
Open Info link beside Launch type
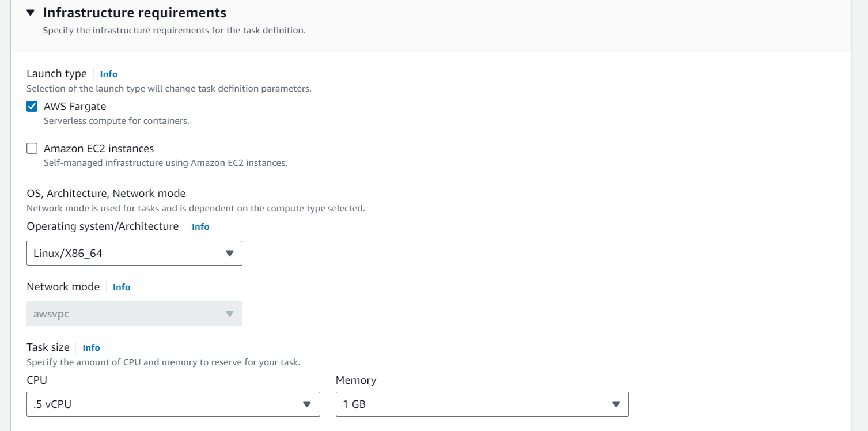point(109,74)
